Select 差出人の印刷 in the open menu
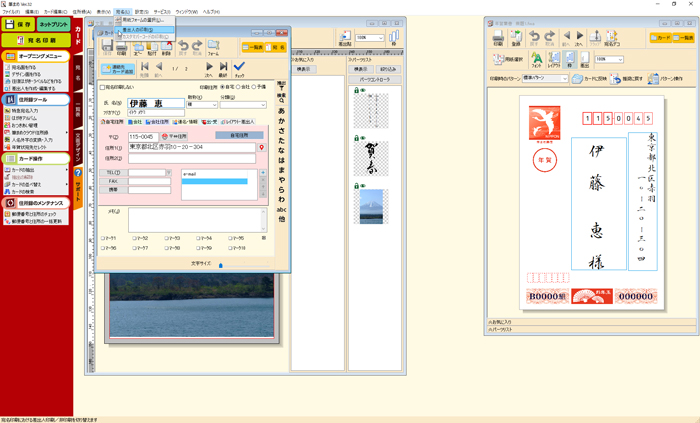Image resolution: width=700 pixels, height=423 pixels. click(x=140, y=29)
